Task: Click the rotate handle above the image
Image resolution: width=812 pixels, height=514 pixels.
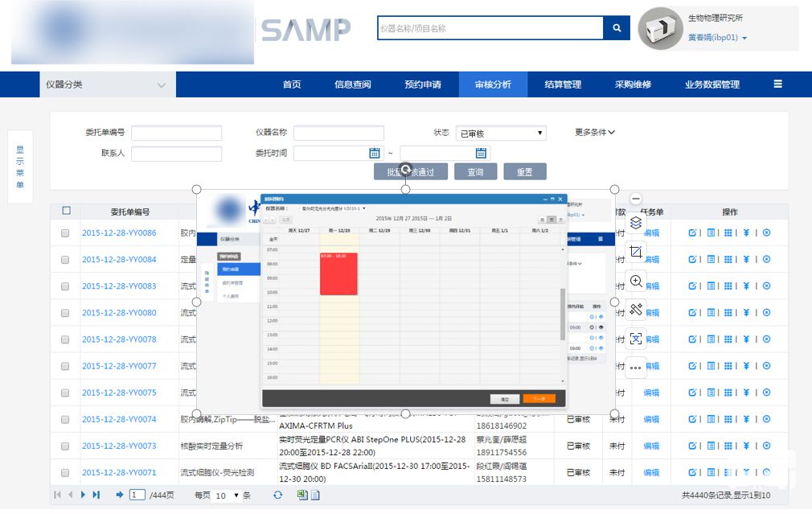Action: [x=406, y=170]
